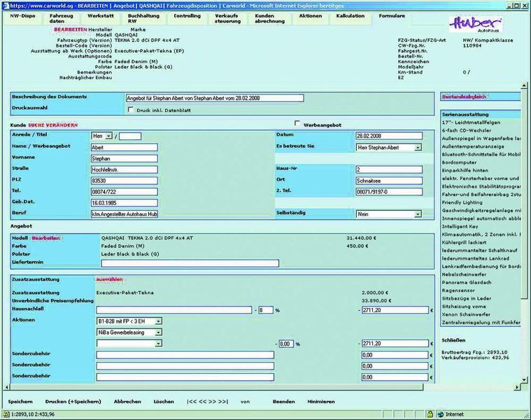Click the 2. Tel. field
Screen dimensions: 531x420
[x=389, y=192]
